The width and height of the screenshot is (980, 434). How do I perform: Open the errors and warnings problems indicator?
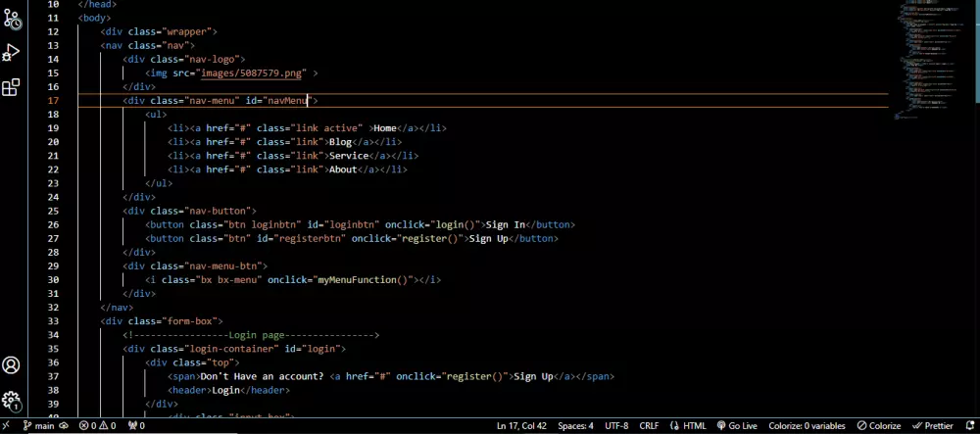click(x=97, y=426)
